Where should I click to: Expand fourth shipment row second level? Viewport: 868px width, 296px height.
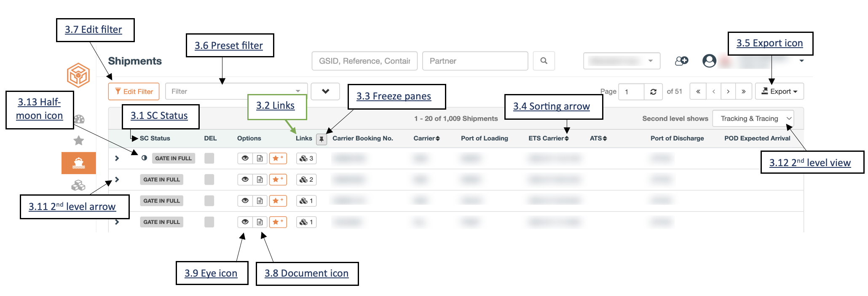tap(117, 222)
